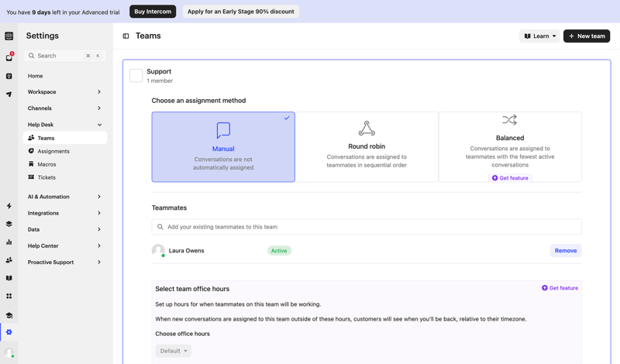Click the Settings gear icon in left rail

pos(9,332)
